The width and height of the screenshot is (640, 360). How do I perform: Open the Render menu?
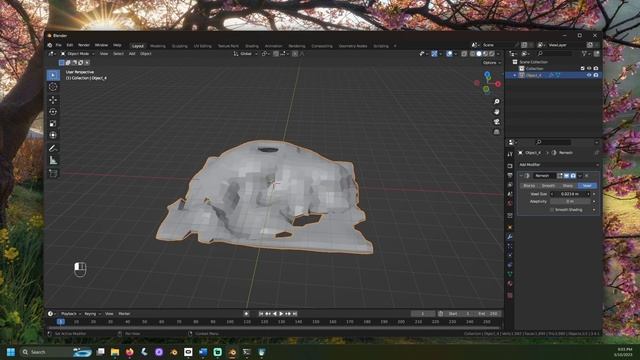pos(84,45)
